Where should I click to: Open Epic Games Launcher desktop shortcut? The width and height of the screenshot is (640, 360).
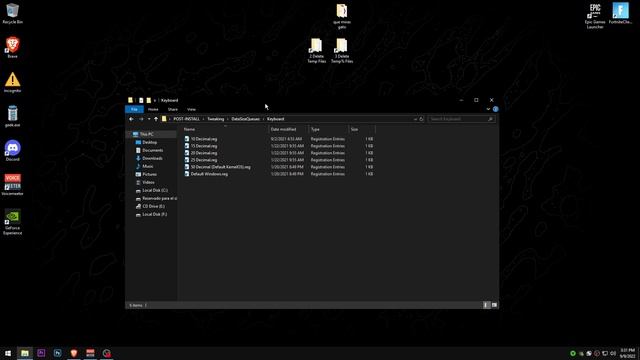[x=595, y=16]
